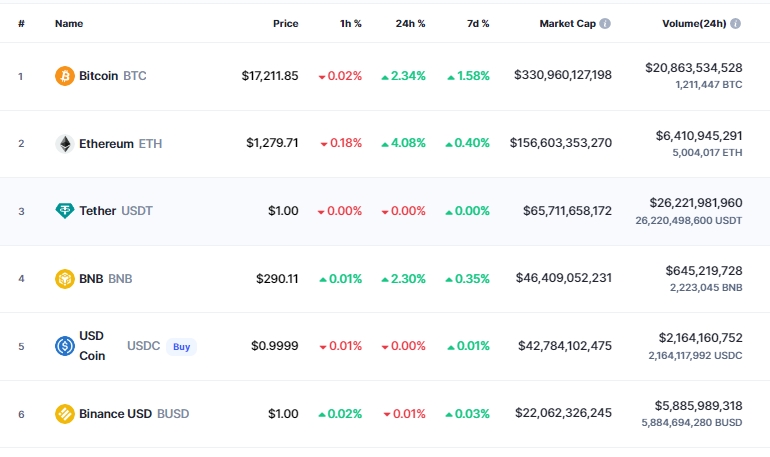Click Bitcoin volume $20,863,534,528
Screen dimensions: 770x457
693,68
